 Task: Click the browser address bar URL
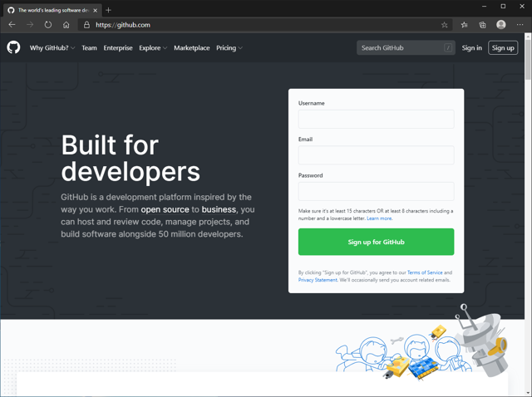click(x=123, y=25)
